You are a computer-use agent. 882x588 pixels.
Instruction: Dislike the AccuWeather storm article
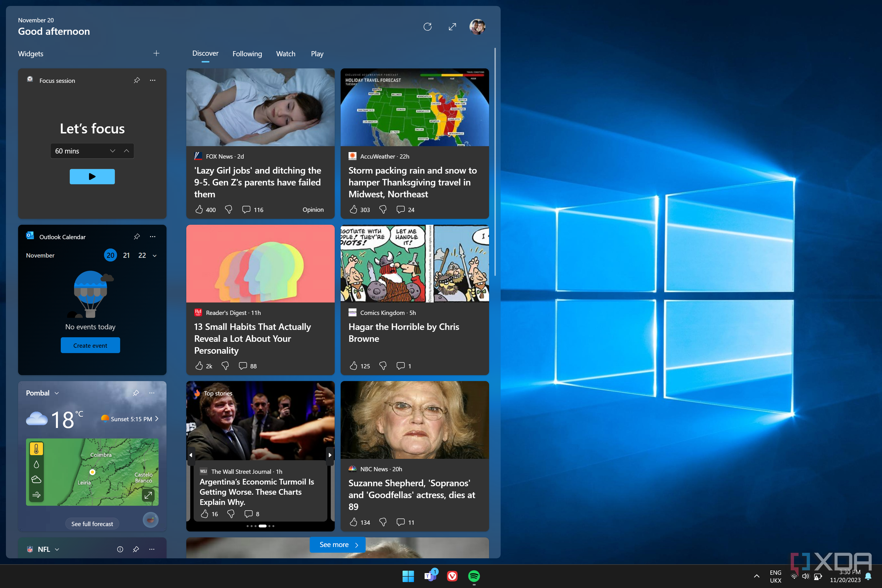[x=383, y=209]
